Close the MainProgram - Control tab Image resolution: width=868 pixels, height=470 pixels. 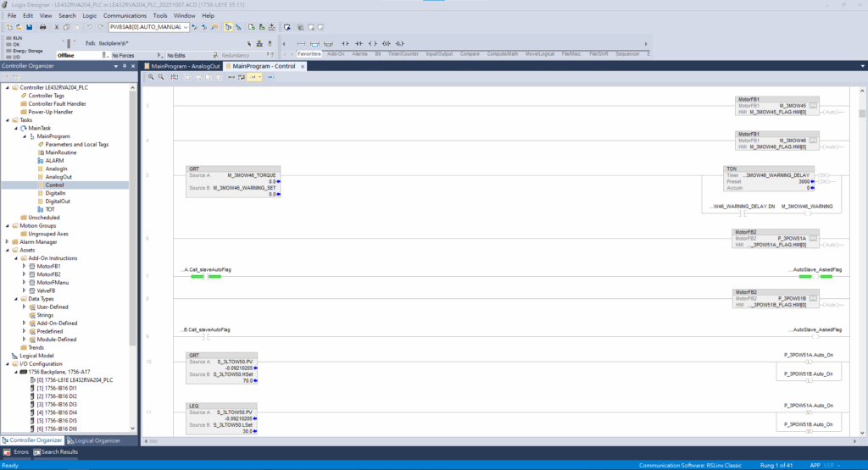(x=303, y=66)
